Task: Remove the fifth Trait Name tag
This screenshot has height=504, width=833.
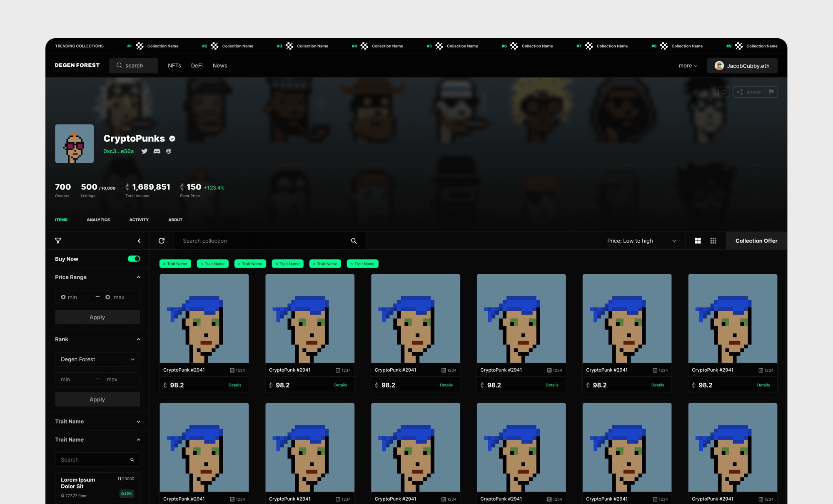Action: click(x=314, y=264)
